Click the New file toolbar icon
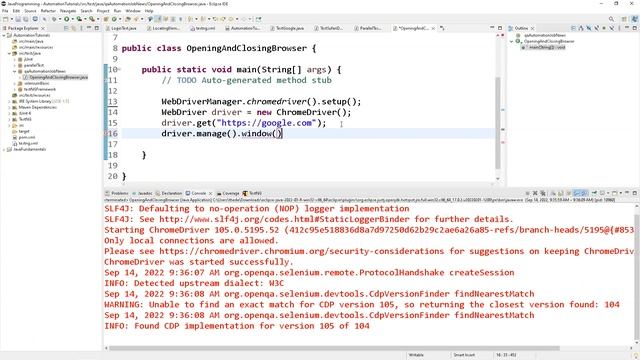The image size is (640, 360). pos(5,19)
